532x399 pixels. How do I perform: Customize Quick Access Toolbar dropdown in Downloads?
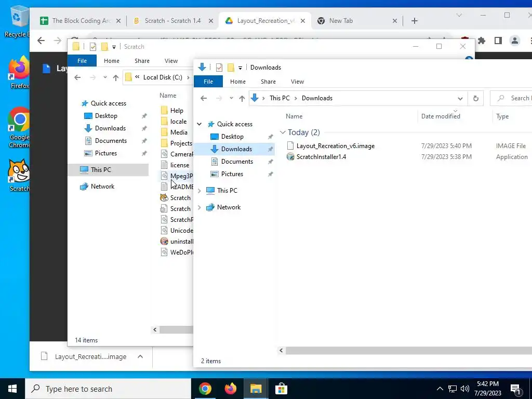coord(240,68)
